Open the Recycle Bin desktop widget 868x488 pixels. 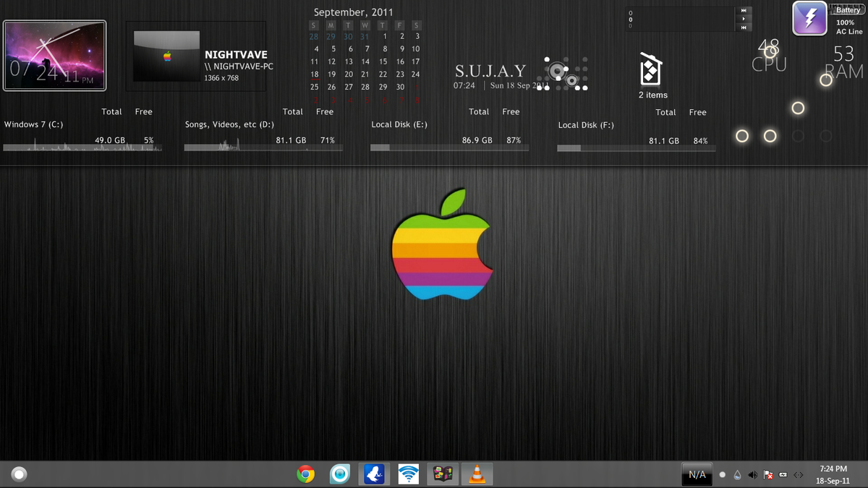[x=650, y=69]
